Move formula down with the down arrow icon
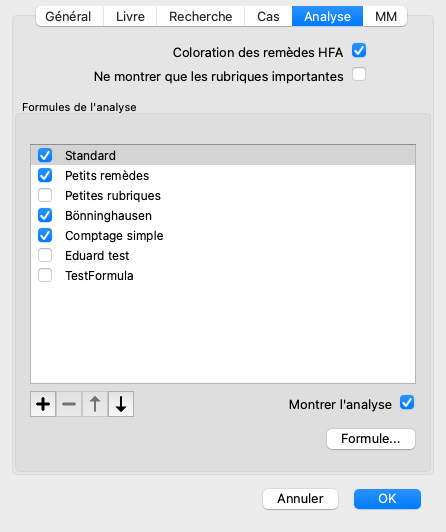 pyautogui.click(x=121, y=404)
